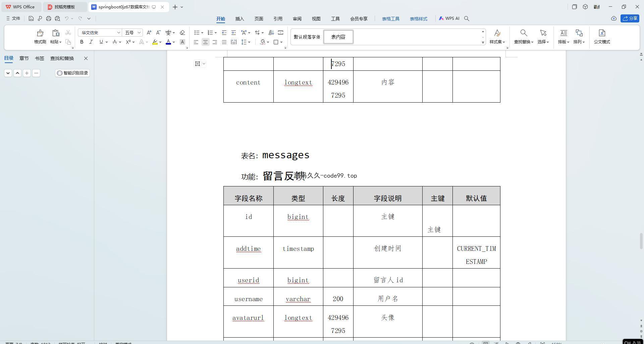Select the 默认段落字体 style

click(307, 37)
